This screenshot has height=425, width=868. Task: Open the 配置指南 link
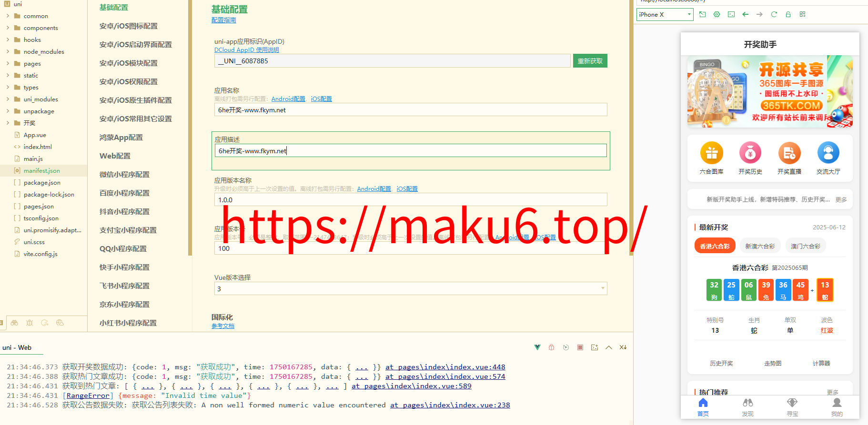tap(223, 20)
